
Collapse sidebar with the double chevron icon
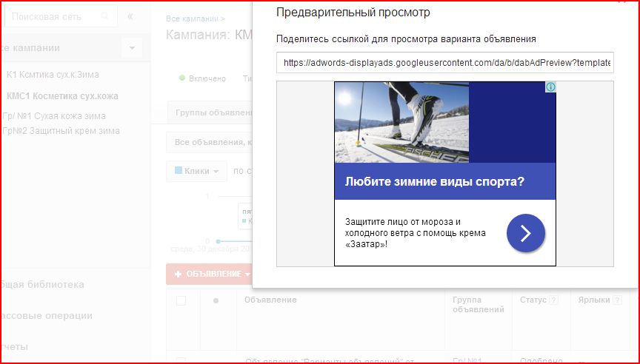(x=130, y=17)
